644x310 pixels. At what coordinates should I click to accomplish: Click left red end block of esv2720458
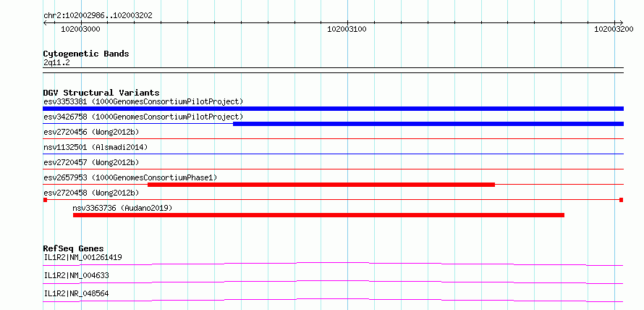[x=45, y=200]
